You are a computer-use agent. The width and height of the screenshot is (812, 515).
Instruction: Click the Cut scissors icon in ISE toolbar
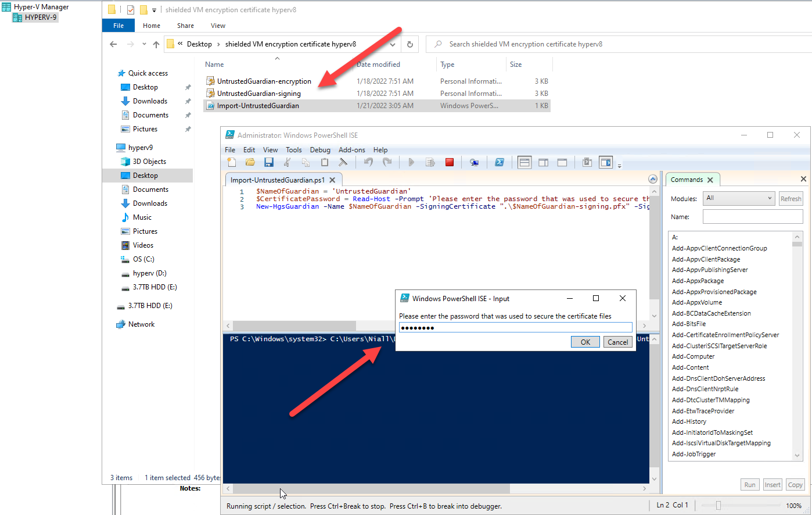pos(287,163)
